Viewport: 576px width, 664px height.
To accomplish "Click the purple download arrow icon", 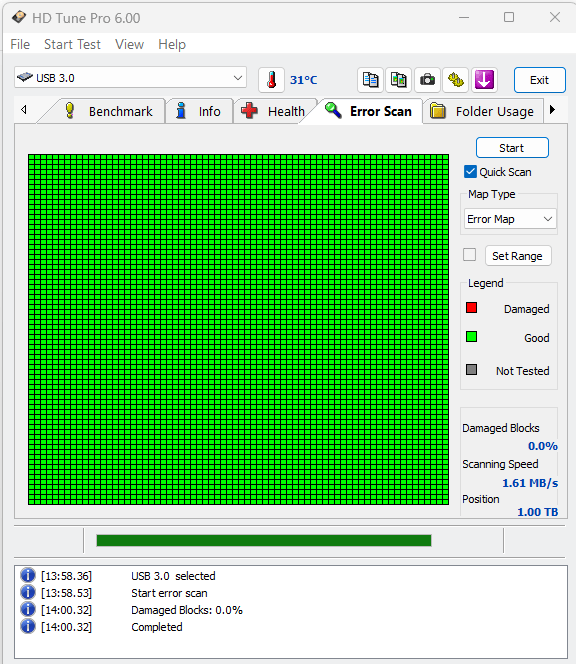I will [x=484, y=80].
